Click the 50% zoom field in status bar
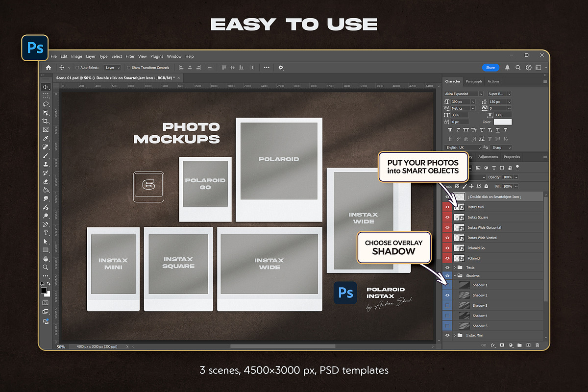This screenshot has width=588, height=392. pyautogui.click(x=61, y=346)
